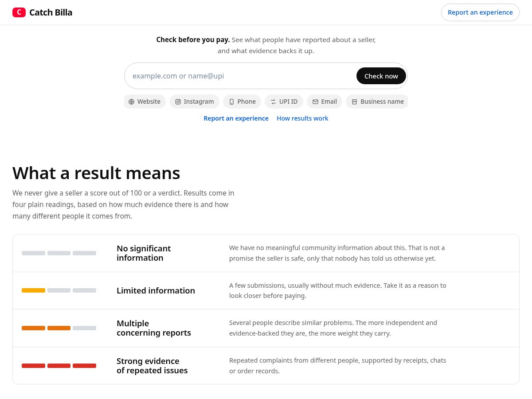532x399 pixels.
Task: Follow the How results work link
Action: click(302, 118)
